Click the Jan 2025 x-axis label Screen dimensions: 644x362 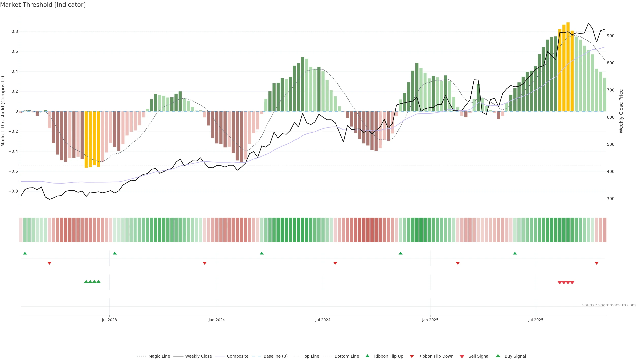[x=430, y=320]
